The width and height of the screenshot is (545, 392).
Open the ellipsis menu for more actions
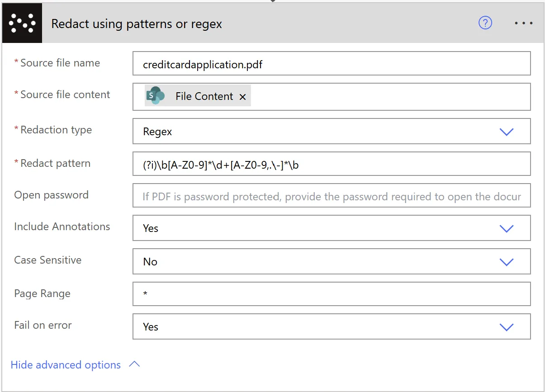click(523, 23)
